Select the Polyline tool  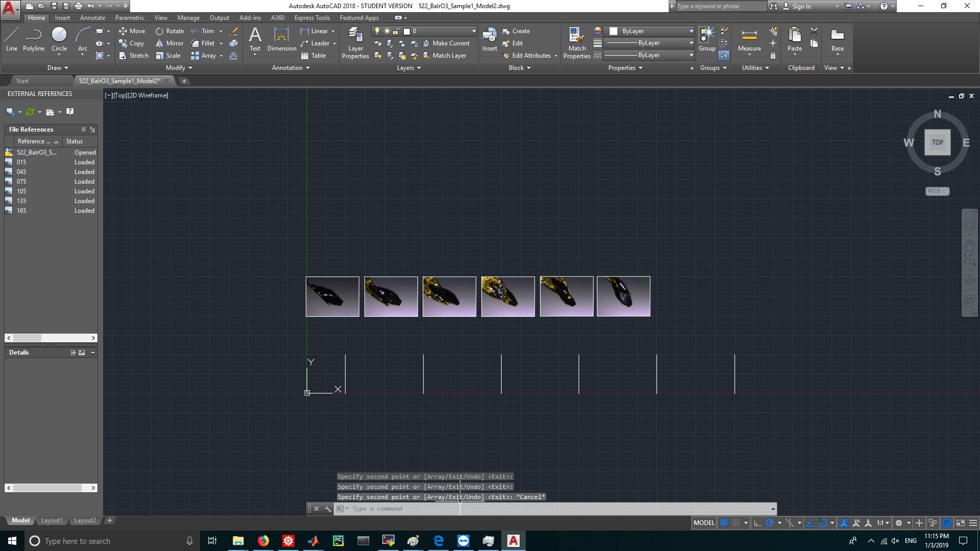coord(34,40)
